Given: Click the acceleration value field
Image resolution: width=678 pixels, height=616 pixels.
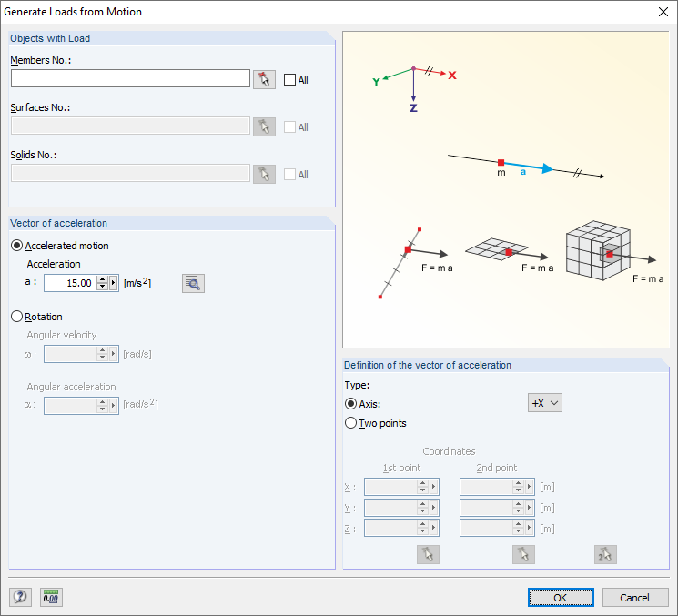Looking at the screenshot, I should 69,283.
